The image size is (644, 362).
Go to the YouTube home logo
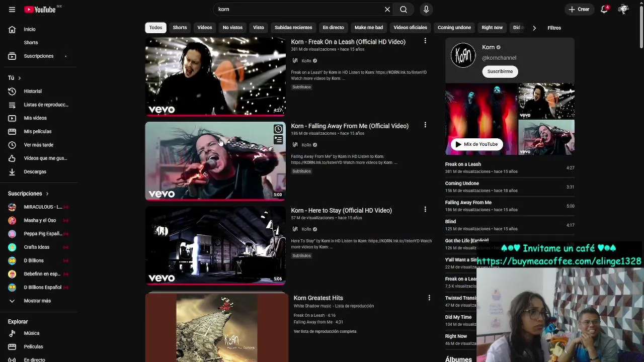click(x=40, y=10)
